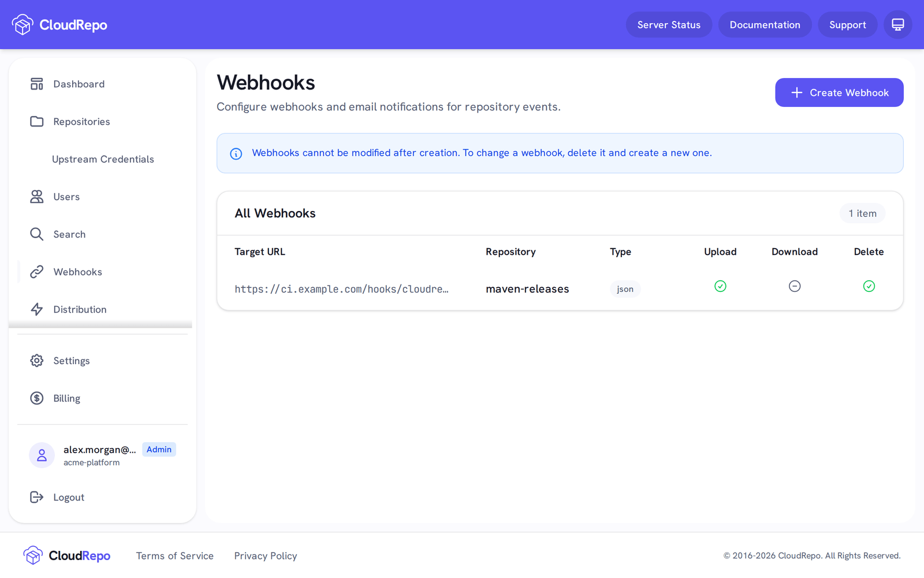Click the Support button
This screenshot has height=578, width=924.
click(847, 25)
